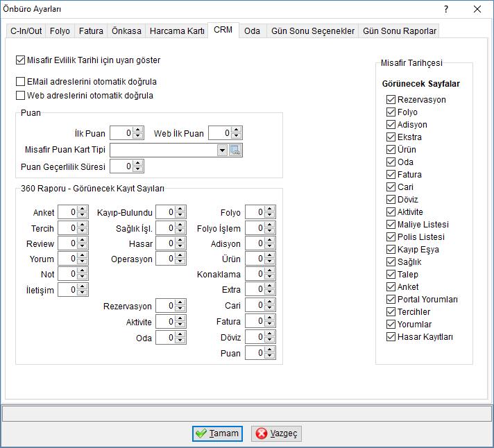This screenshot has width=494, height=448.
Task: Toggle Kayıp Eşya checkbox
Action: [391, 250]
